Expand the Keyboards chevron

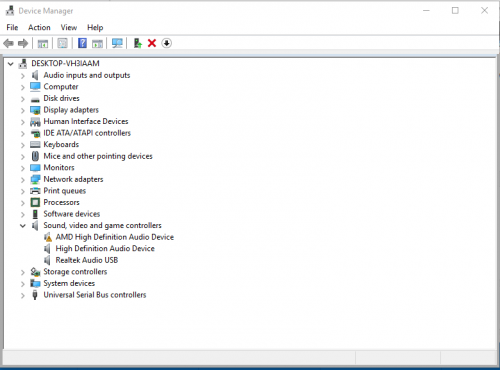(23, 145)
